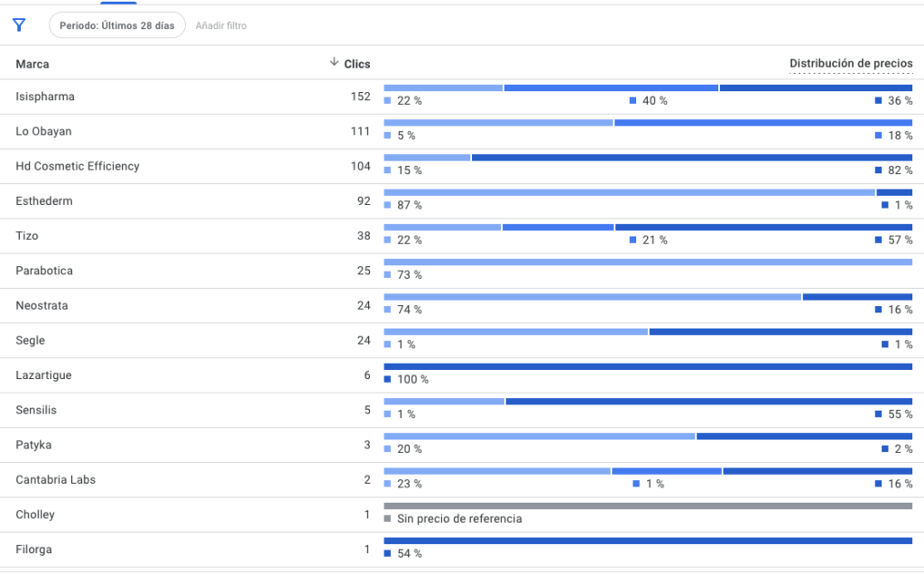This screenshot has height=574, width=924.
Task: Click the 36 % label in Isispharma row
Action: click(x=901, y=101)
